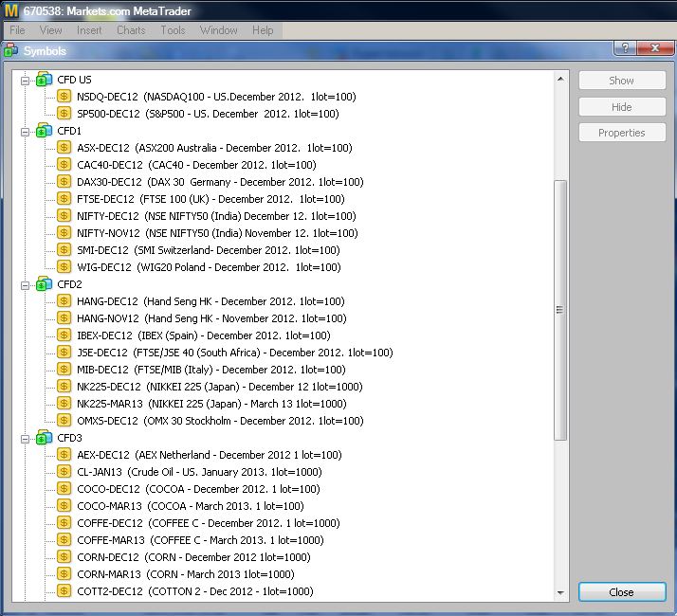Screen dimensions: 677x616
Task: Click the CFD1 group folder icon
Action: [x=44, y=131]
